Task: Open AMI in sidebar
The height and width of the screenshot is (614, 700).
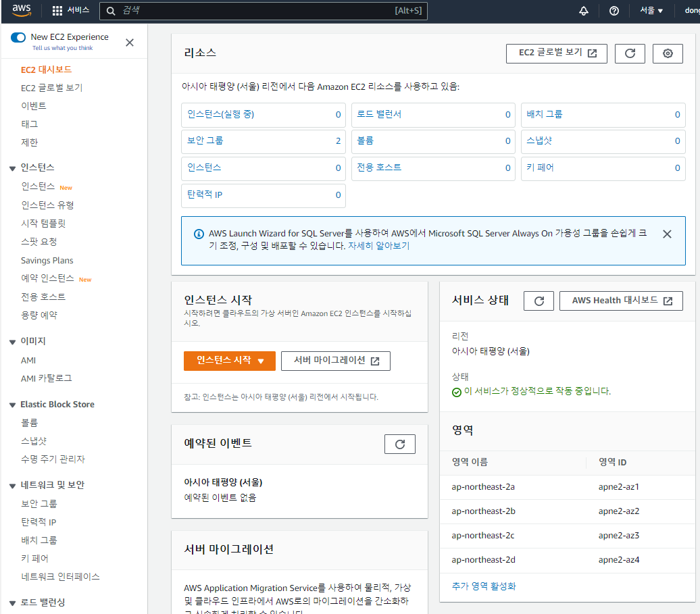Action: [28, 361]
